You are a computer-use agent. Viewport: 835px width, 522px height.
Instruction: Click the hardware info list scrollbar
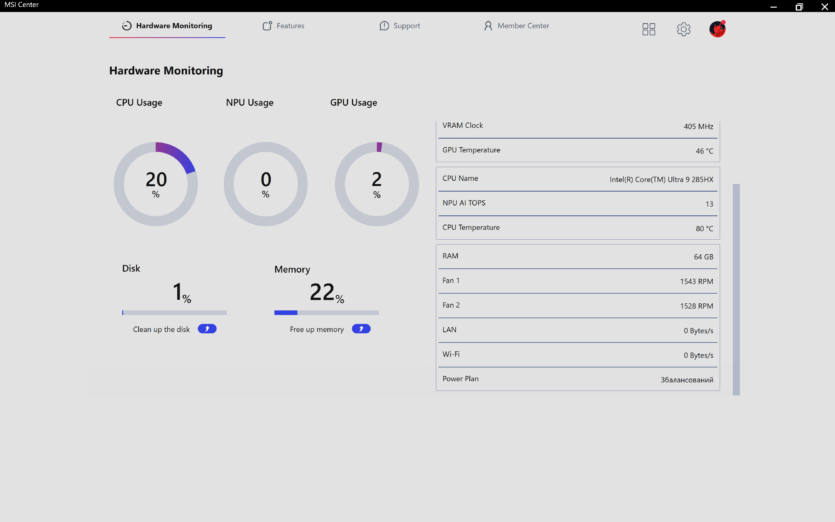(x=736, y=289)
